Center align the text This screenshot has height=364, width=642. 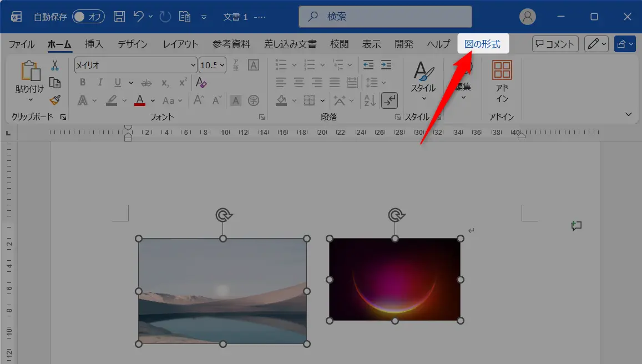(299, 82)
